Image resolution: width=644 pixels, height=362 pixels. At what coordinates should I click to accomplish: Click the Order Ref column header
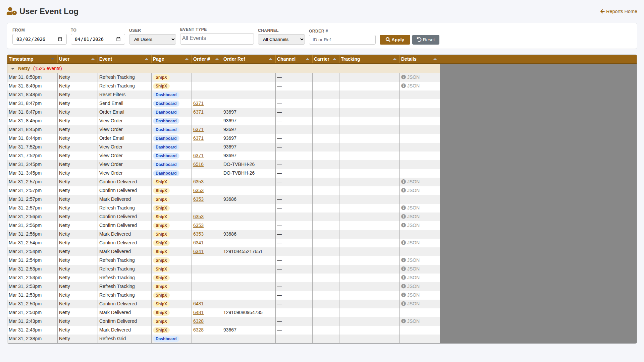[x=234, y=59]
